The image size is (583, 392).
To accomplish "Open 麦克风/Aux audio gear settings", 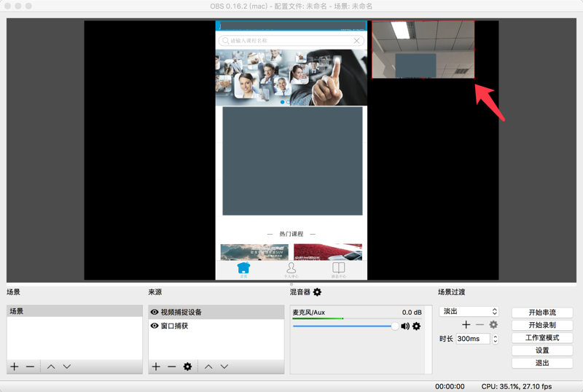I will tap(417, 326).
